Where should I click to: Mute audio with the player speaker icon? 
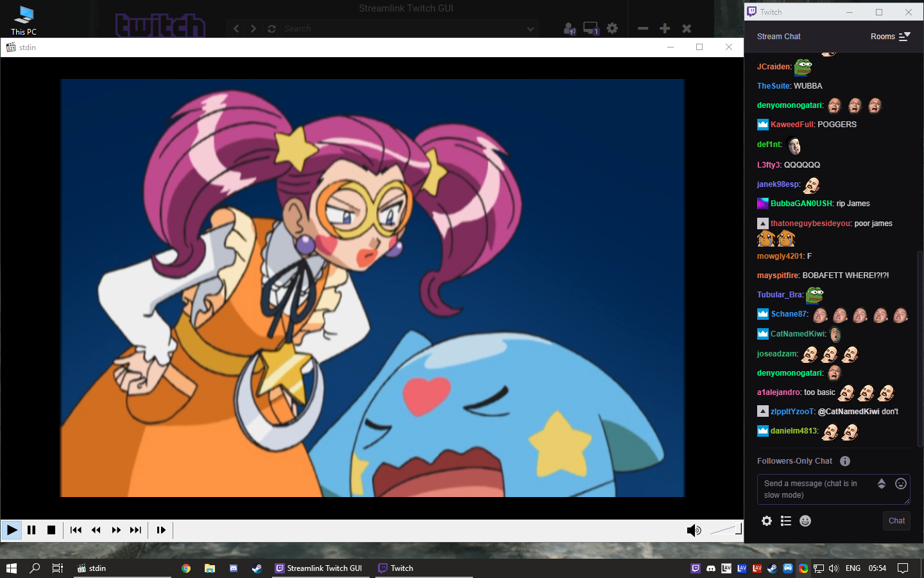coord(694,530)
